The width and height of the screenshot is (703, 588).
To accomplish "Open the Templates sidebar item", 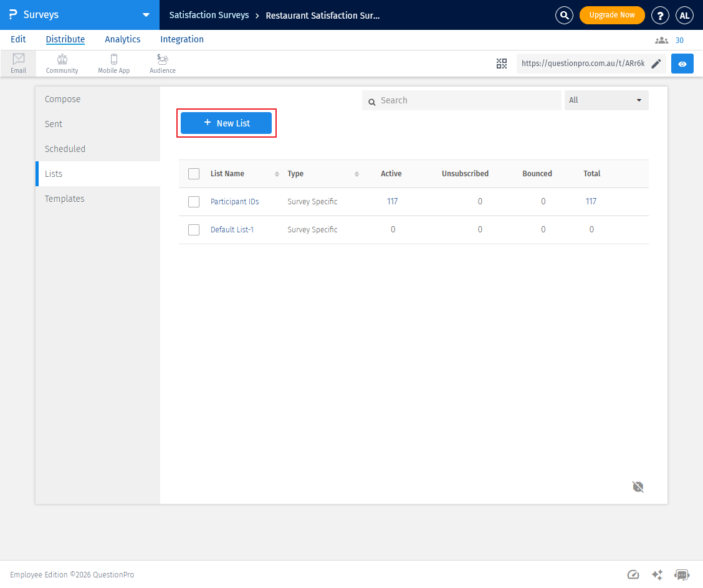I will 65,199.
